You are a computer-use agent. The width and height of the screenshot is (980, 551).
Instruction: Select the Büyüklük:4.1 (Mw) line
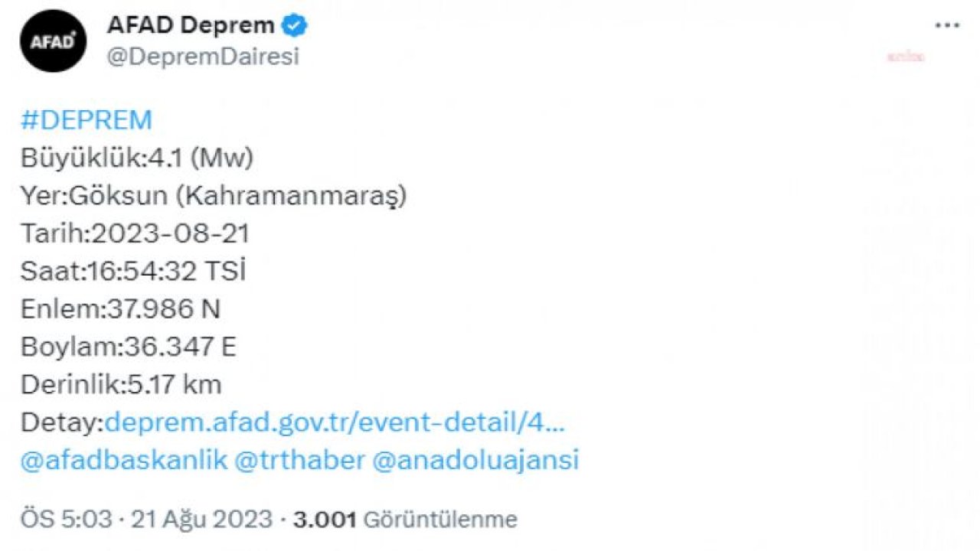137,158
